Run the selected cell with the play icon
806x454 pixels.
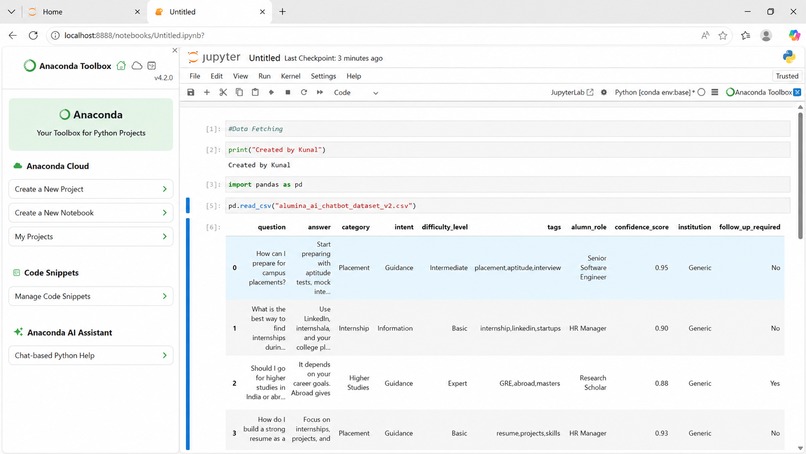pos(271,93)
